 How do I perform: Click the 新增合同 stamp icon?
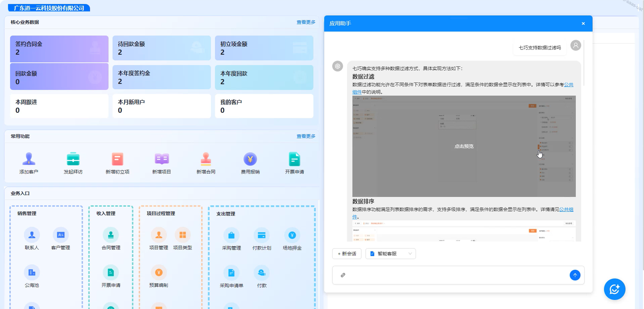point(206,159)
